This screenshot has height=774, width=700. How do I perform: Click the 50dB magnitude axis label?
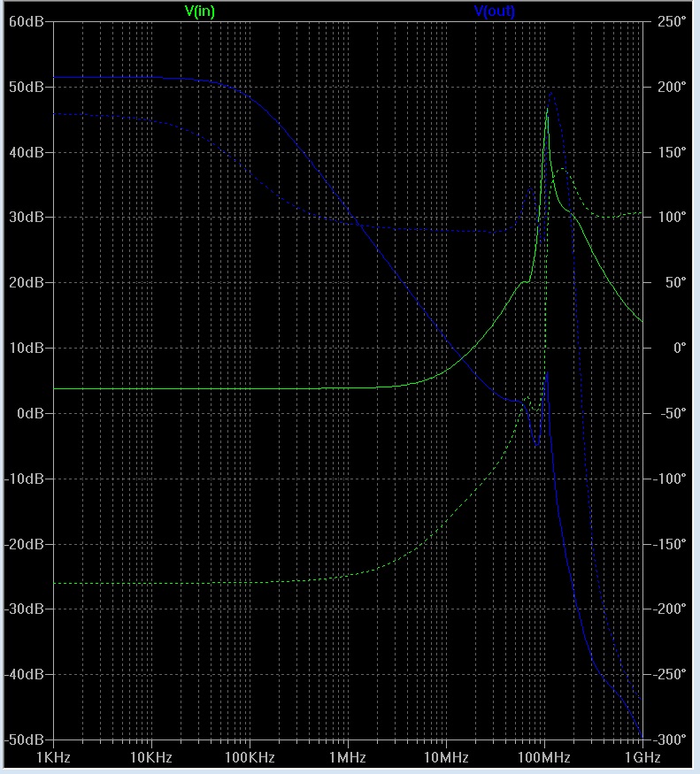coord(27,87)
